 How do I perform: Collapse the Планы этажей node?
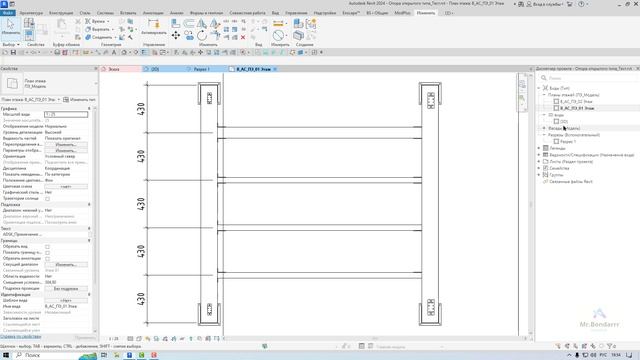[x=544, y=95]
